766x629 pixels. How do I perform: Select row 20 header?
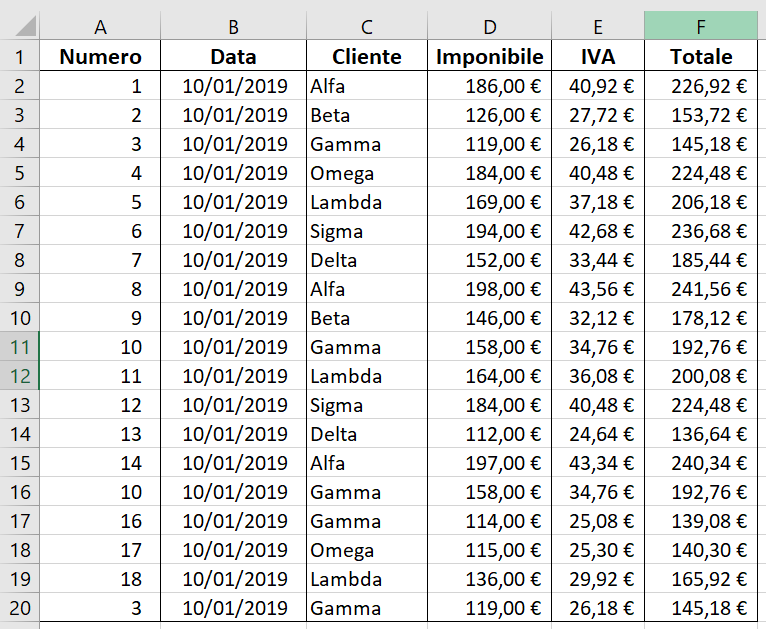click(x=20, y=608)
